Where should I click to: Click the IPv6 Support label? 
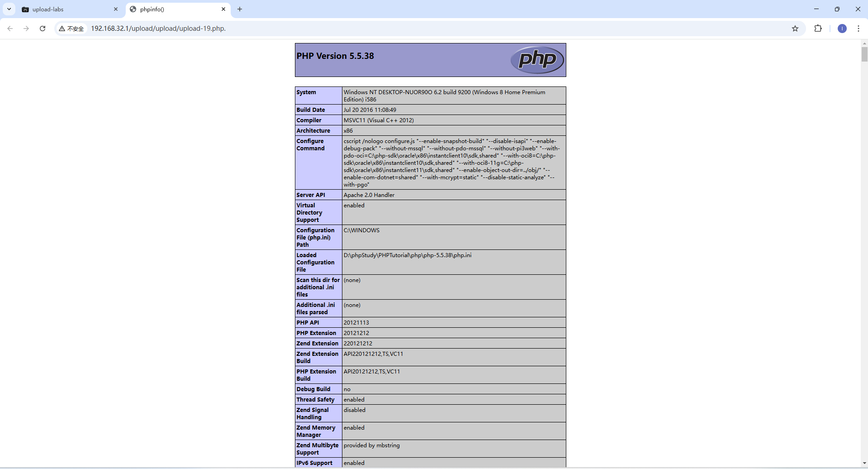[x=314, y=463]
